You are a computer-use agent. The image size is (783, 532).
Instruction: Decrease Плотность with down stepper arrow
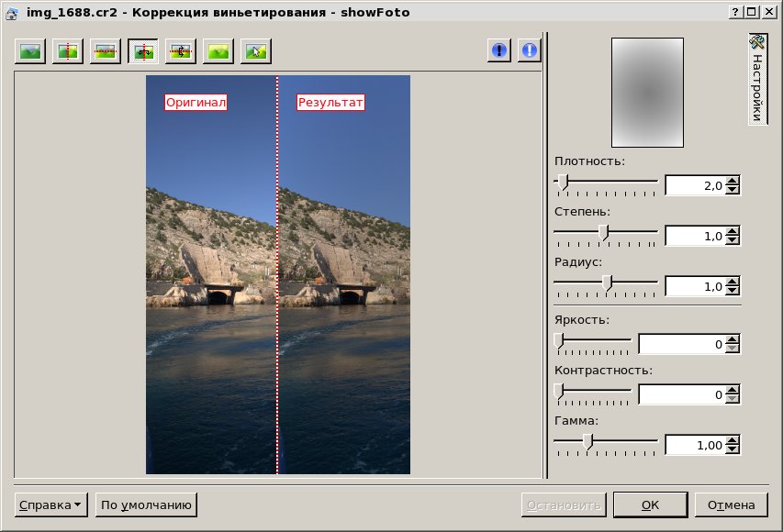[x=733, y=190]
